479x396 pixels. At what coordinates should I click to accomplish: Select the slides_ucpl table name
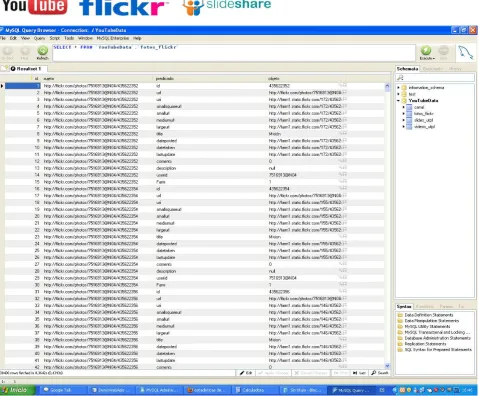tap(423, 120)
